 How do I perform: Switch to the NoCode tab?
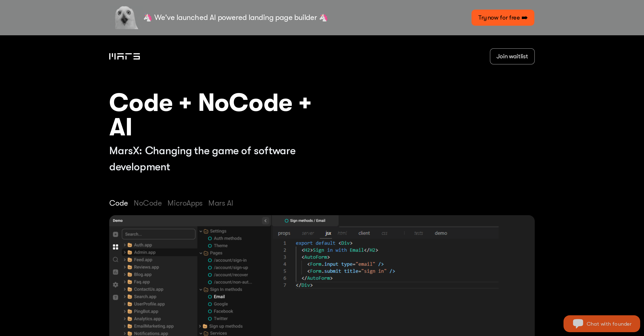pyautogui.click(x=148, y=203)
